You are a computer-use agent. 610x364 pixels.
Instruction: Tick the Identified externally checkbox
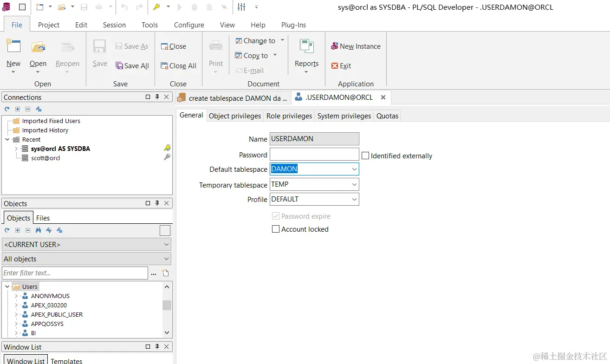coord(365,156)
